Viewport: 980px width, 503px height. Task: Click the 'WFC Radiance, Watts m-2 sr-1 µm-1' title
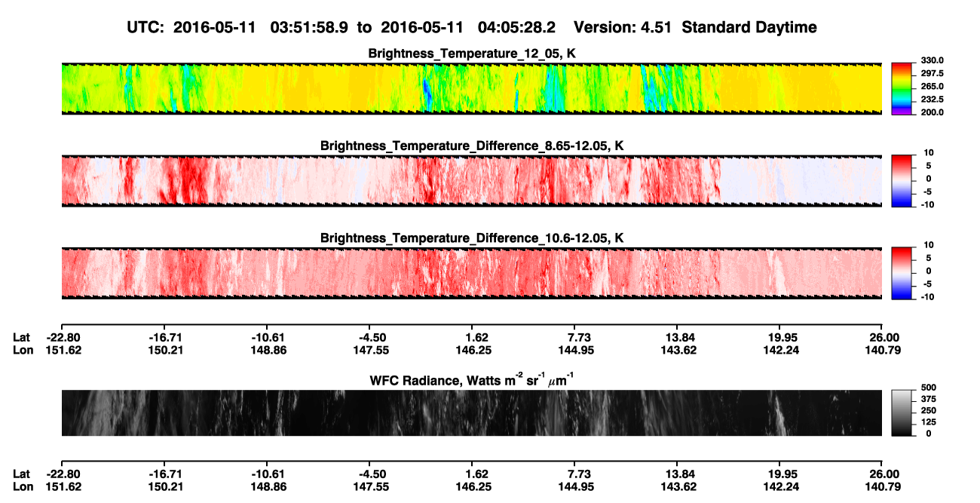click(472, 379)
